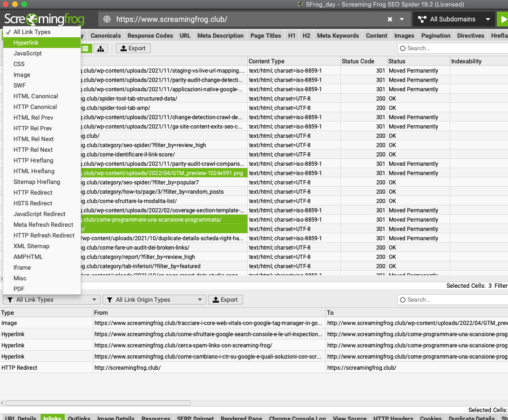Screen dimensions: 508x420
Task: Expand the lower All Link Types filter
Action: coord(51,300)
